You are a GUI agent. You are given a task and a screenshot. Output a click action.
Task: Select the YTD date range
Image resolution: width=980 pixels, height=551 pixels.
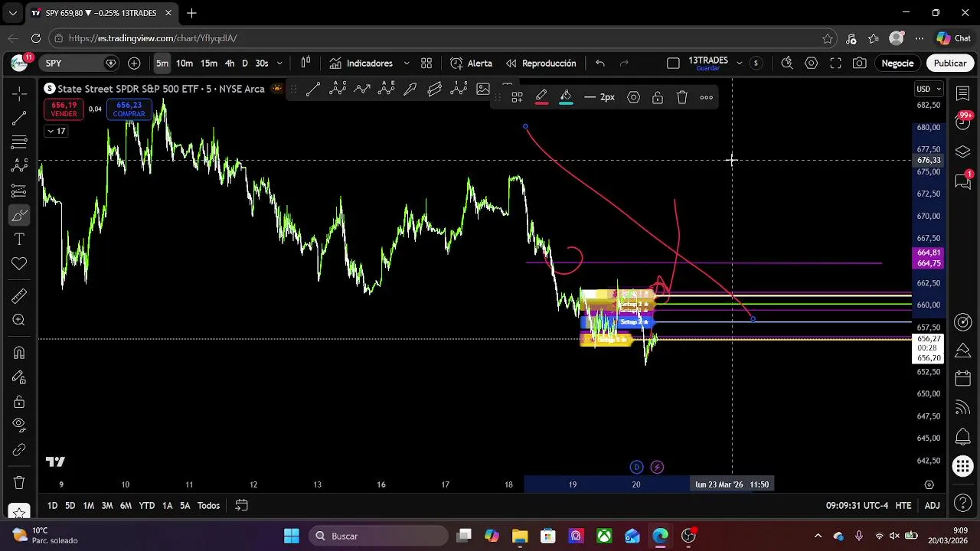click(146, 506)
